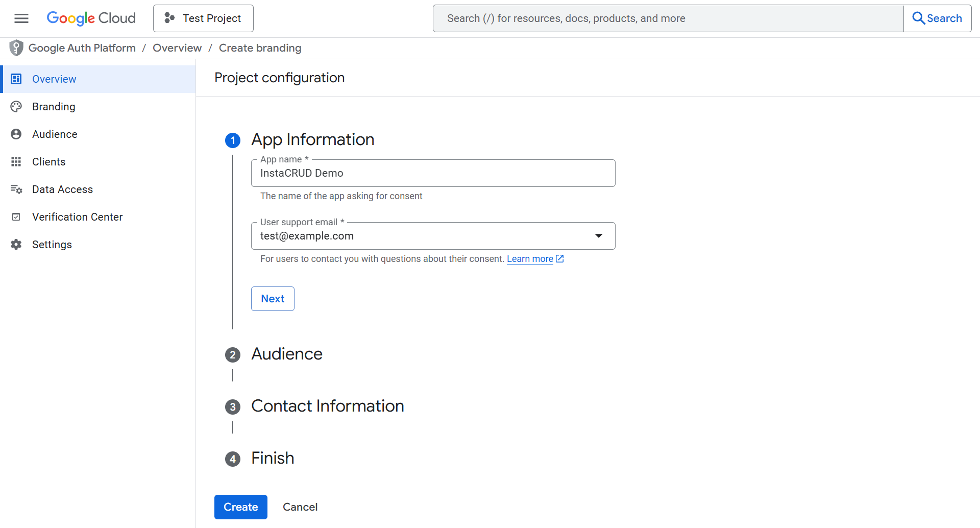Click the Audience person icon

pyautogui.click(x=16, y=134)
